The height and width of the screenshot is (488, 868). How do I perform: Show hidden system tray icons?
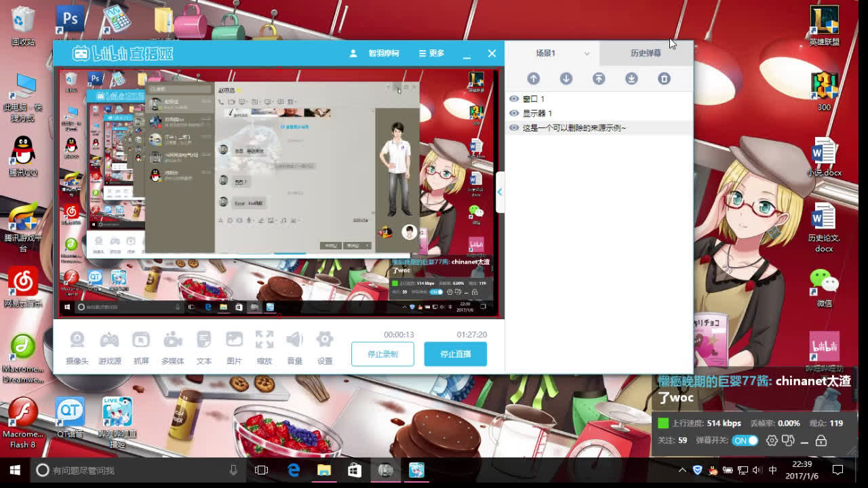(x=682, y=470)
